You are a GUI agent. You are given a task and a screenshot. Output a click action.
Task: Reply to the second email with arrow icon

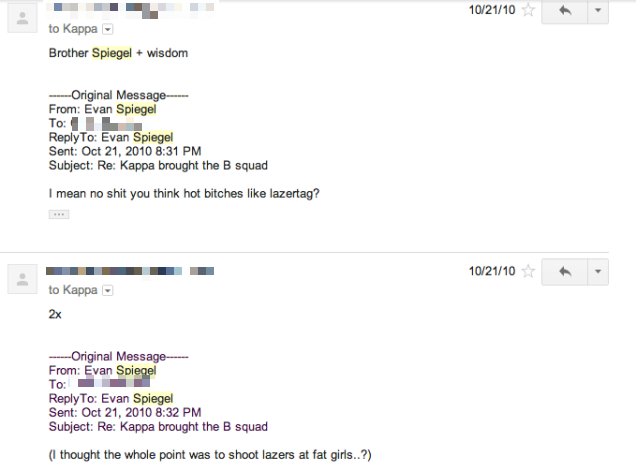tap(565, 272)
